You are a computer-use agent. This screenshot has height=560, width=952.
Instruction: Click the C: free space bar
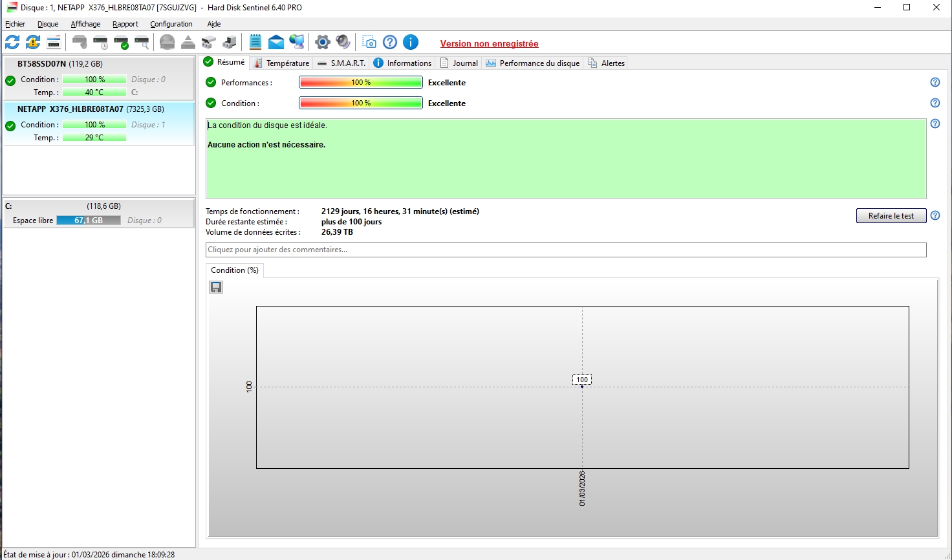point(88,221)
